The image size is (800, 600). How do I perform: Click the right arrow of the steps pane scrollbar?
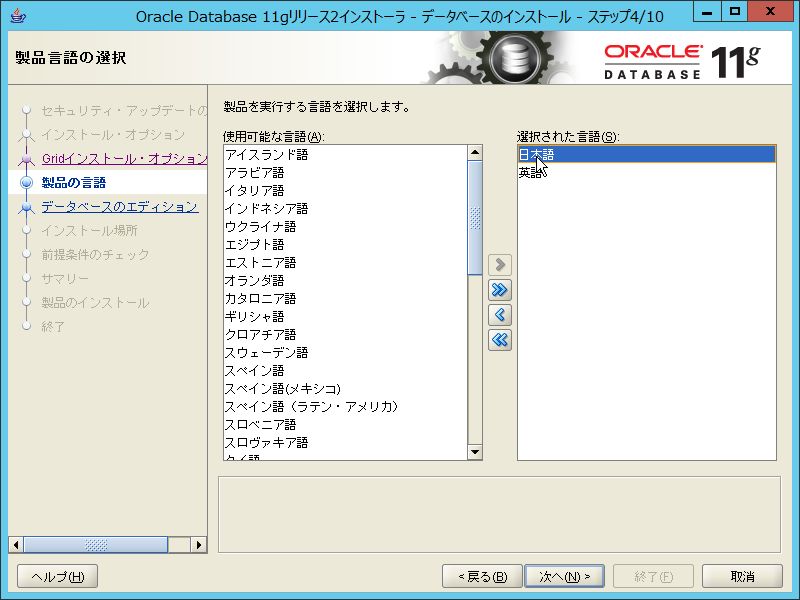(x=199, y=544)
